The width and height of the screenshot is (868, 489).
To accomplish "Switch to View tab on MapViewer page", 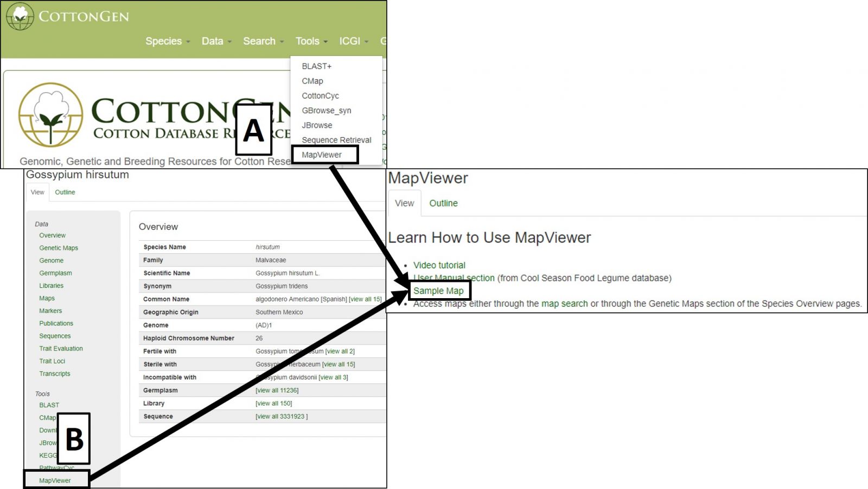I will (x=404, y=203).
